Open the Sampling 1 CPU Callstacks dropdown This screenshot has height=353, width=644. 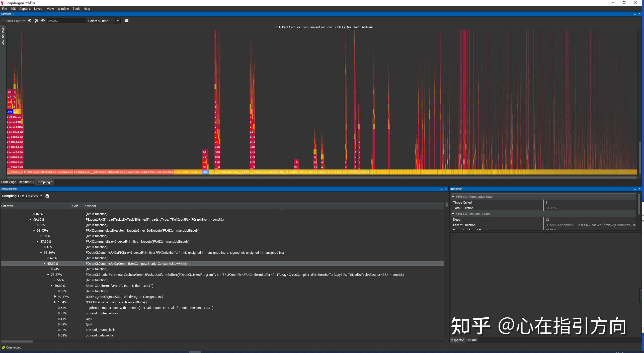pos(41,196)
